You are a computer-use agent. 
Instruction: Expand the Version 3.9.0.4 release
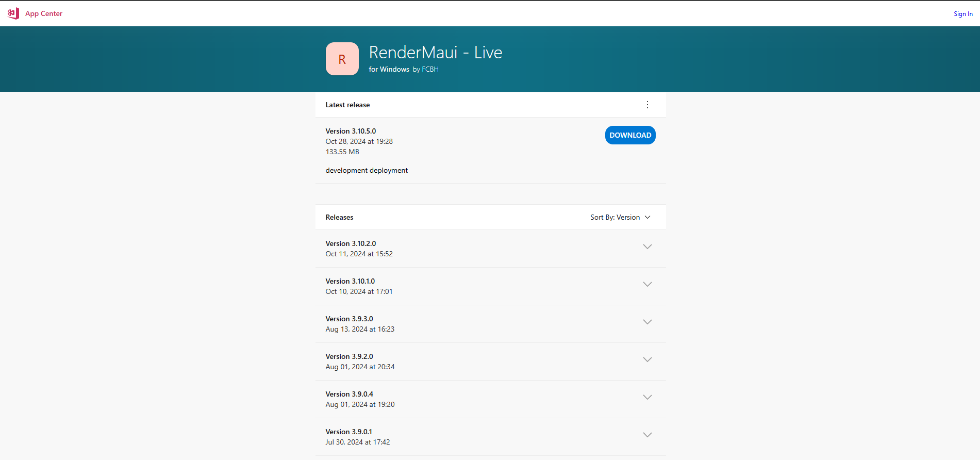[x=647, y=397]
